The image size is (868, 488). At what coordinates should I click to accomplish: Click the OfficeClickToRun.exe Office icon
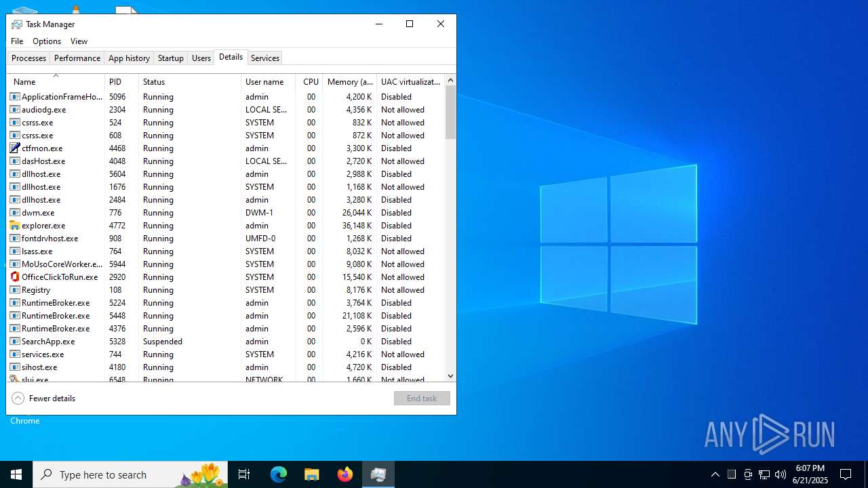(x=15, y=277)
